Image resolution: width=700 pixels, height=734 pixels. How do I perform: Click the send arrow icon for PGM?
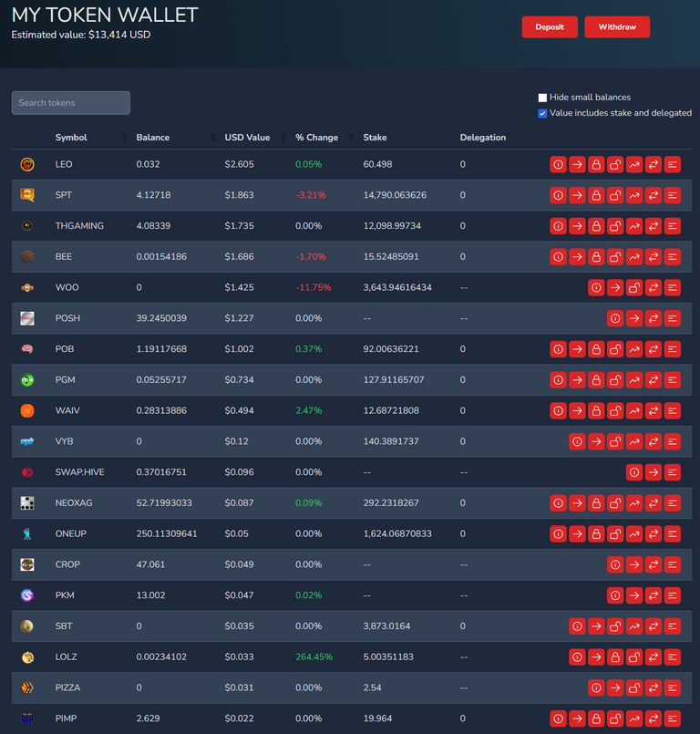tap(577, 379)
